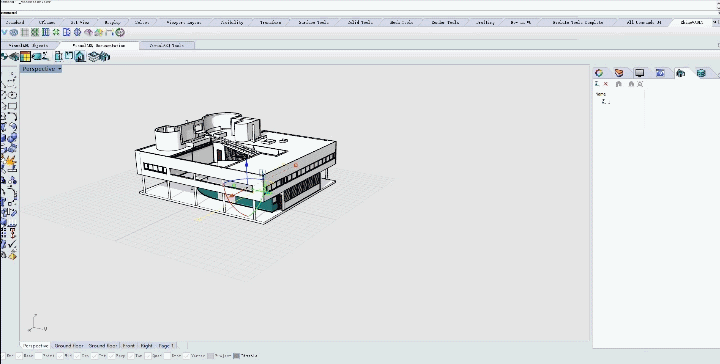Switch to the Front viewport tab

pyautogui.click(x=129, y=345)
